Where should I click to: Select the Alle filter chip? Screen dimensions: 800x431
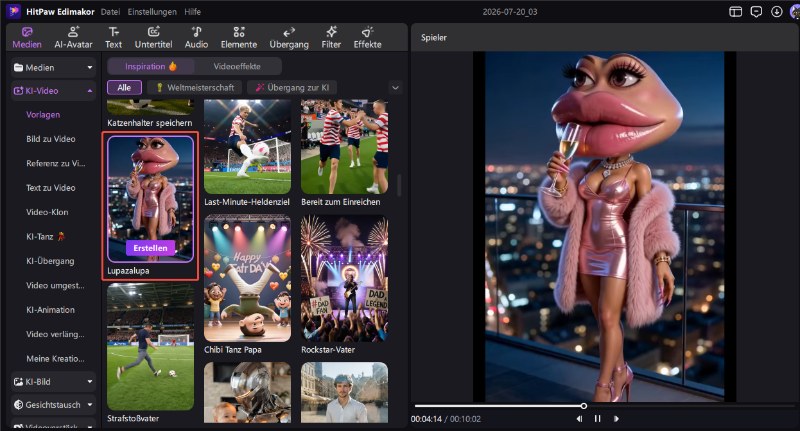(x=124, y=88)
